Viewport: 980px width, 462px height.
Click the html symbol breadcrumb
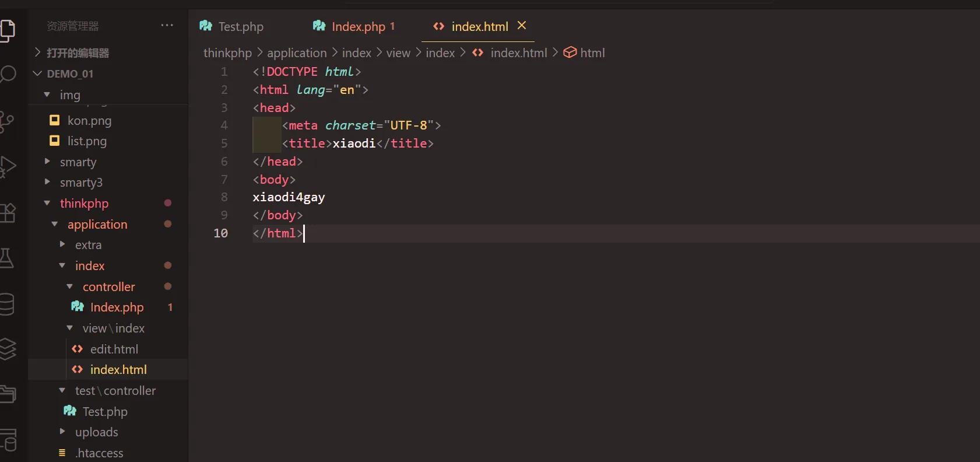click(592, 53)
